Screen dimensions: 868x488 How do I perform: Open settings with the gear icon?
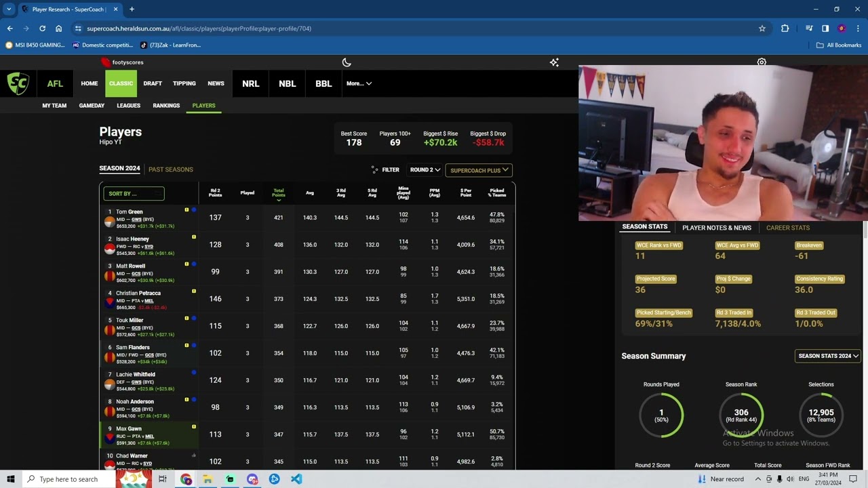[762, 62]
